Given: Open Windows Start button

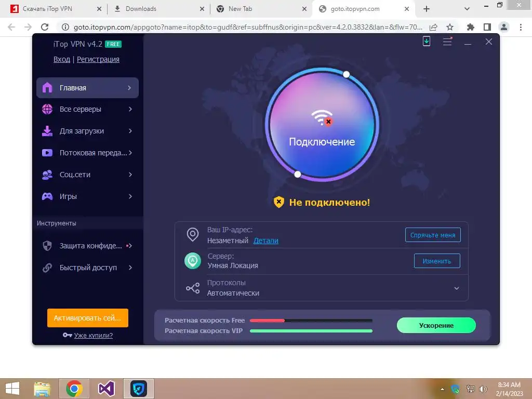Looking at the screenshot, I should 12,389.
